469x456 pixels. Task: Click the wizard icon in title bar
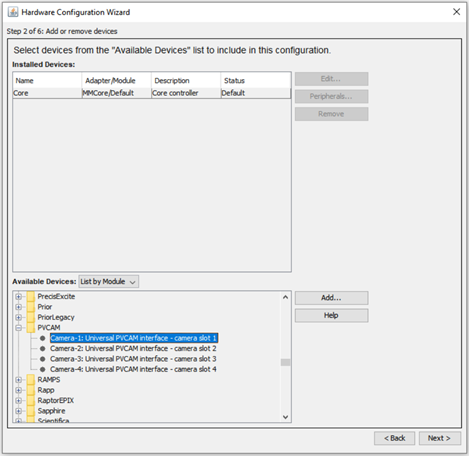(13, 12)
